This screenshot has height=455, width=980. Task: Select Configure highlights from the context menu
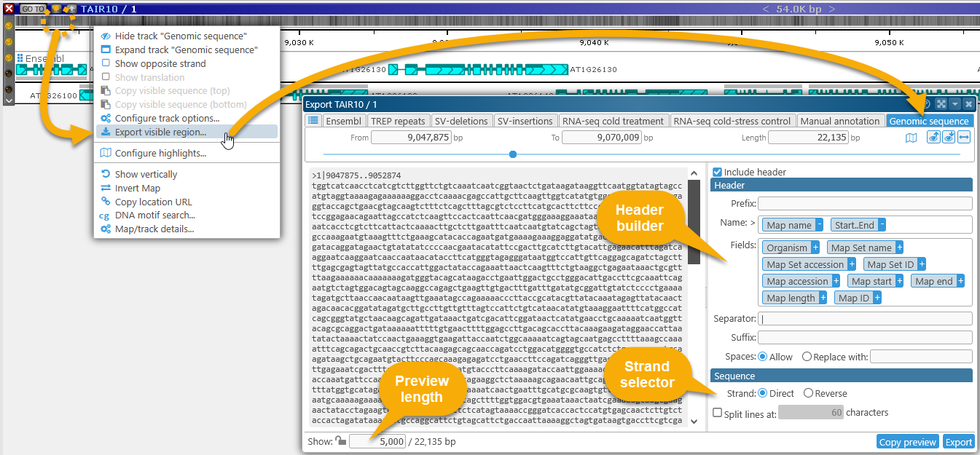point(160,153)
